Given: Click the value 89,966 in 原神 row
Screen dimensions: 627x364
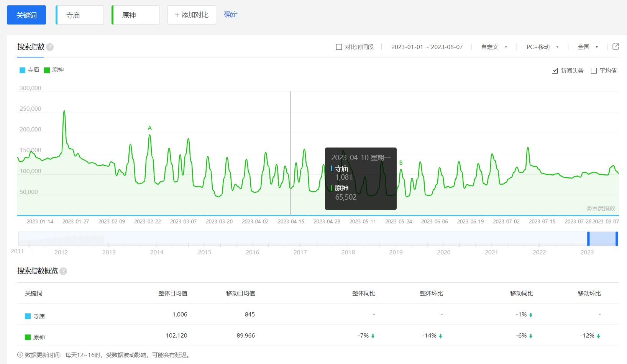Looking at the screenshot, I should pos(246,336).
